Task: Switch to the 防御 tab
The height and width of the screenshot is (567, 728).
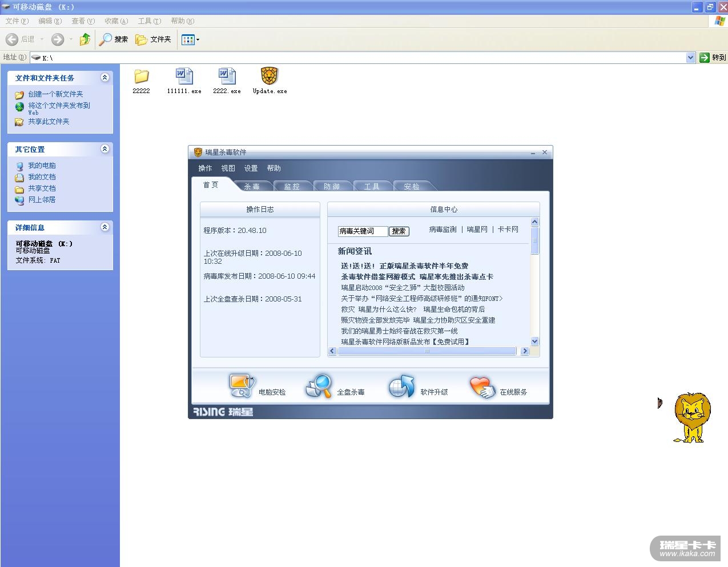Action: [x=332, y=187]
